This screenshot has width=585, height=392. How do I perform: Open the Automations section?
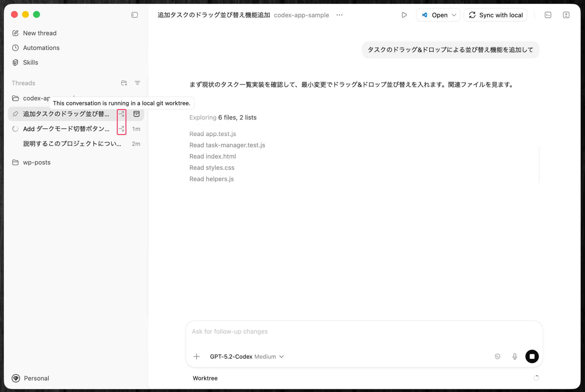click(x=41, y=48)
